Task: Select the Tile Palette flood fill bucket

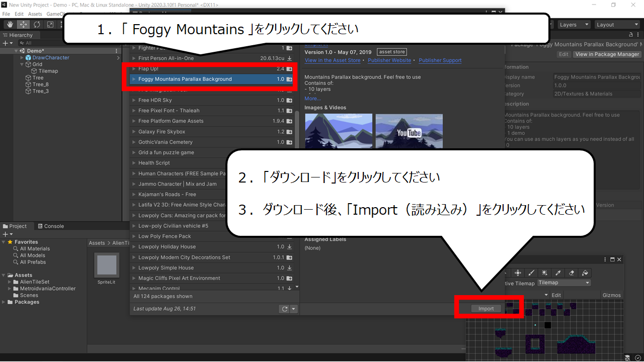Action: [x=585, y=273]
